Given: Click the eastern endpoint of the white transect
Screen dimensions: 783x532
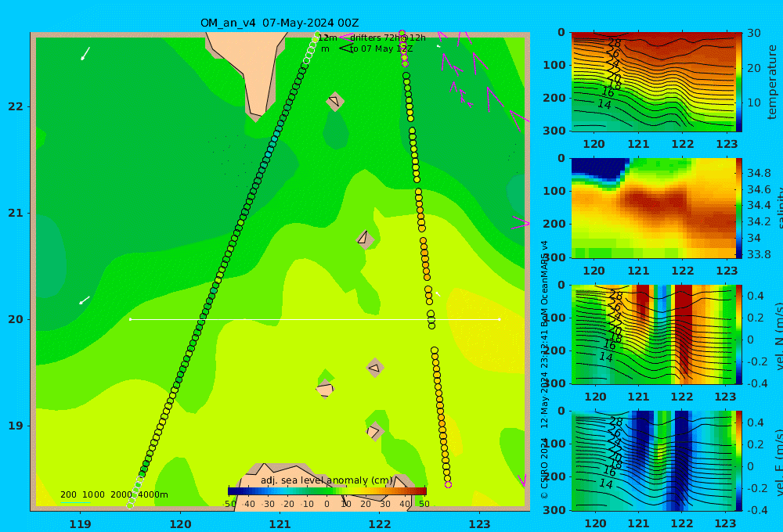Looking at the screenshot, I should tap(500, 319).
